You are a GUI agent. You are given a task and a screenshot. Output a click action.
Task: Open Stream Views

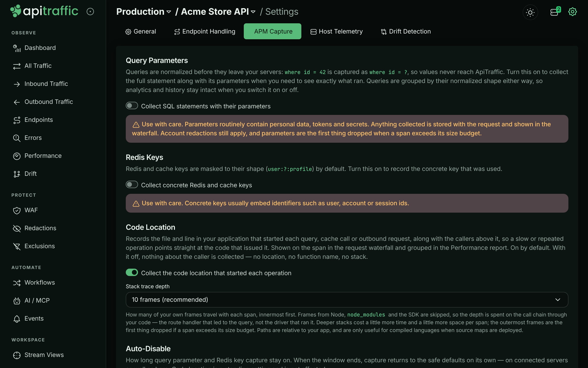(x=38, y=355)
